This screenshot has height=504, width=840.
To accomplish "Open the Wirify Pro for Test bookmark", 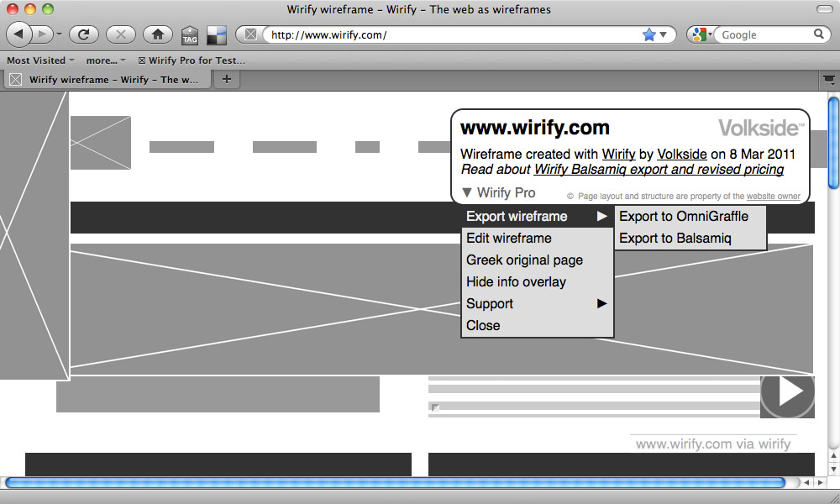I will [x=192, y=60].
